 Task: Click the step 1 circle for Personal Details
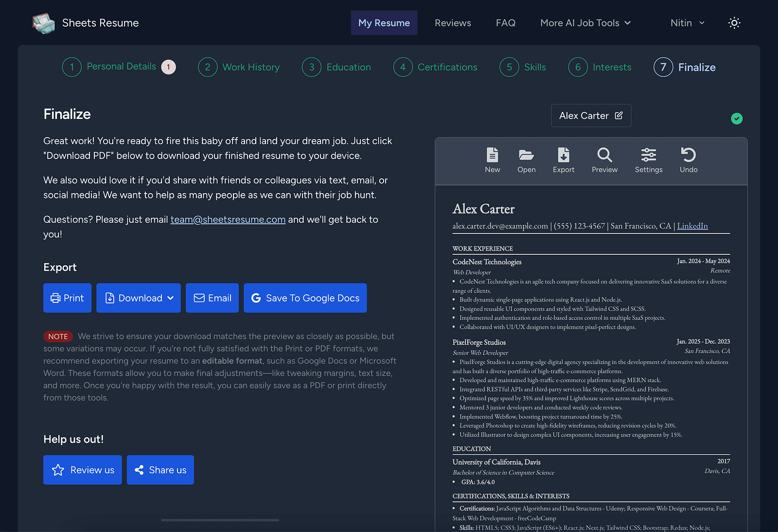(72, 67)
